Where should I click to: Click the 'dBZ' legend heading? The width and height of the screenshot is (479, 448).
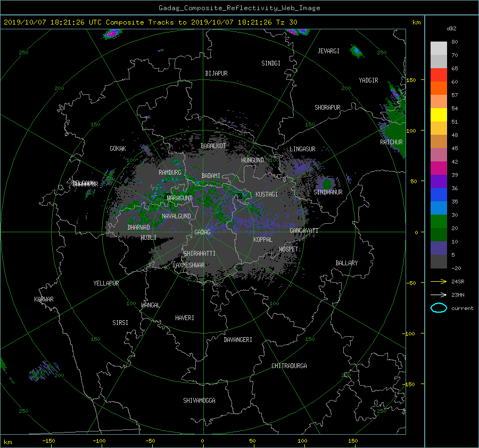tap(451, 28)
